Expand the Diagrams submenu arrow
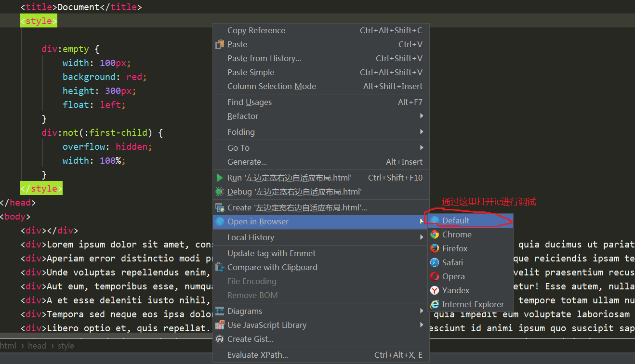 pos(422,311)
